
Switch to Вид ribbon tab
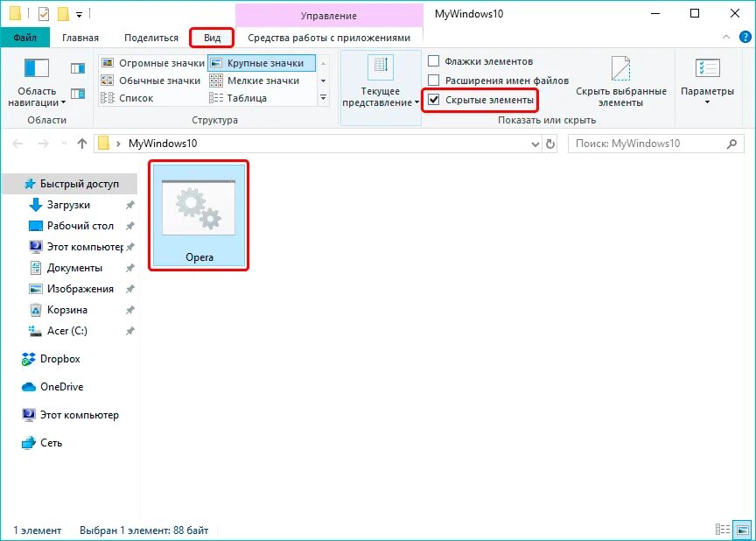pyautogui.click(x=212, y=38)
